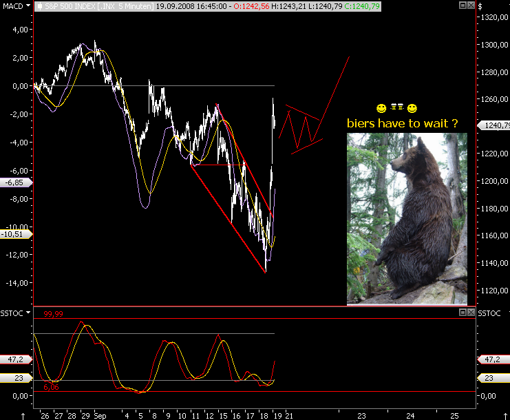The image size is (510, 420).
Task: Click the candlestick icon before S&P 500 INDEX
Action: [x=40, y=6]
